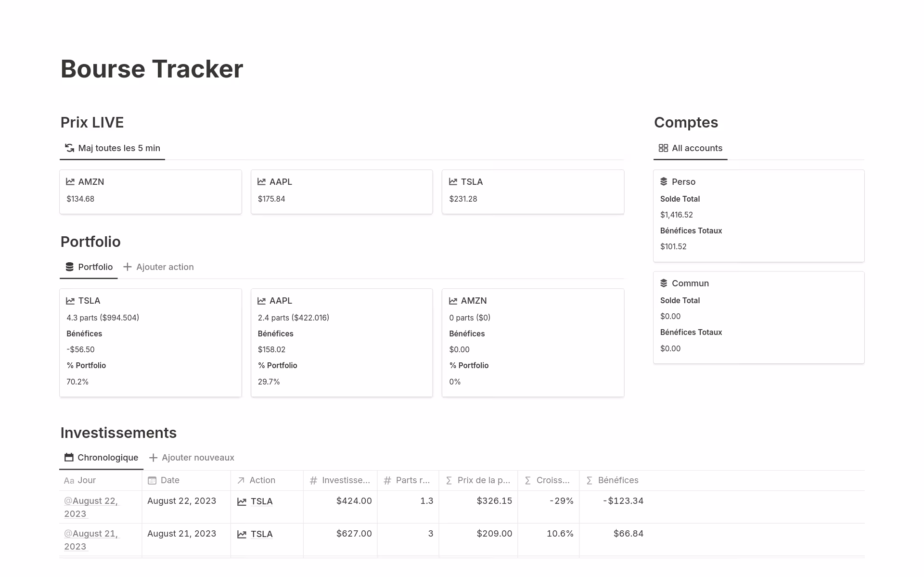Click the stack icon next to Perso account
924x577 pixels.
coord(664,181)
